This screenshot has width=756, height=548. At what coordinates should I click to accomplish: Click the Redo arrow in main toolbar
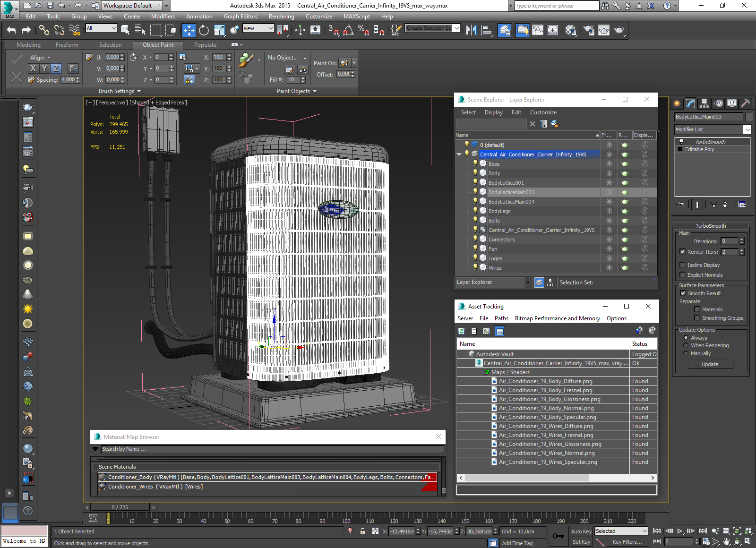(x=26, y=30)
